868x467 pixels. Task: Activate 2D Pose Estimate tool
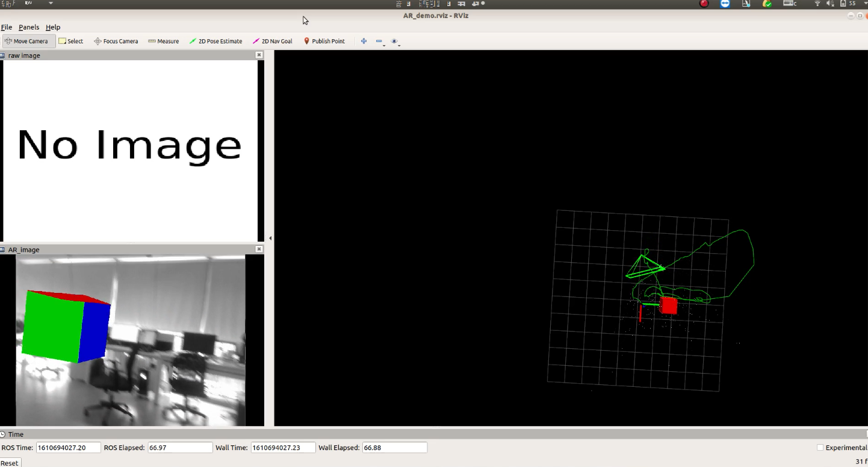pyautogui.click(x=215, y=41)
